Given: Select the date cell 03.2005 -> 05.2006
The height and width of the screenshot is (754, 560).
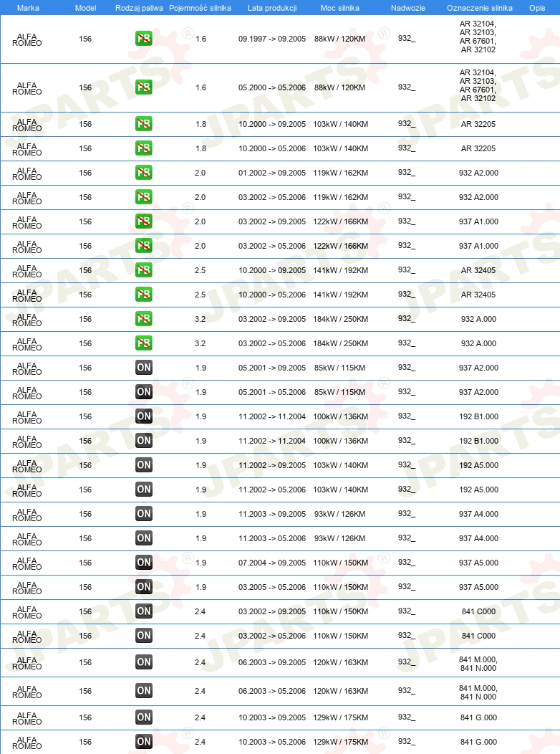Looking at the screenshot, I should click(x=272, y=587).
